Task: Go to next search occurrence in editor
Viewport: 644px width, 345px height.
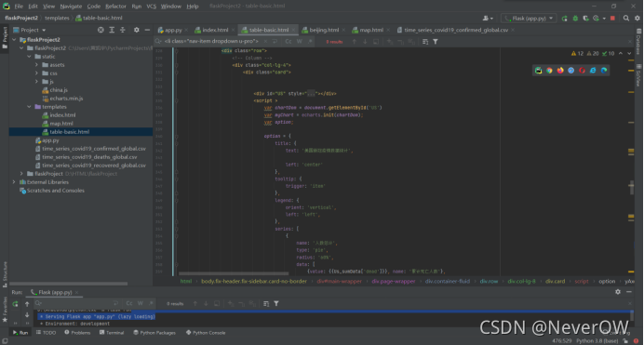Action: click(x=365, y=42)
